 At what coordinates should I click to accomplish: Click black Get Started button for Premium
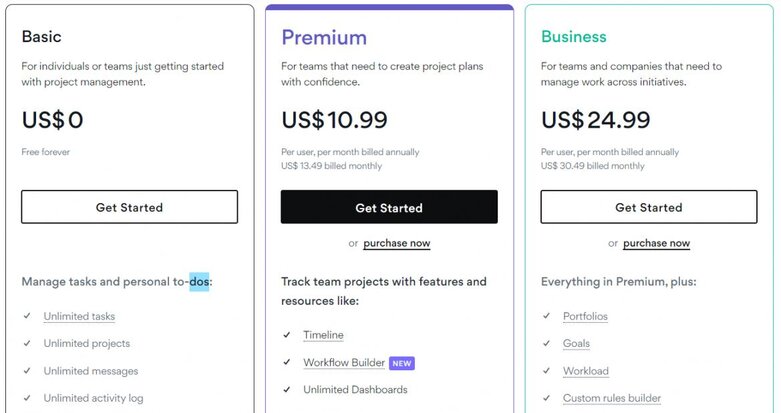389,208
